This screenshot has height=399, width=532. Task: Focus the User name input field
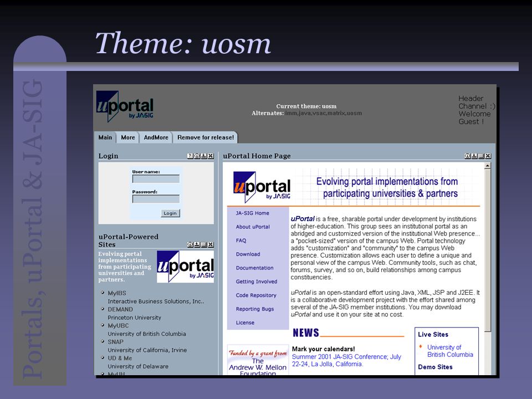[x=156, y=179]
